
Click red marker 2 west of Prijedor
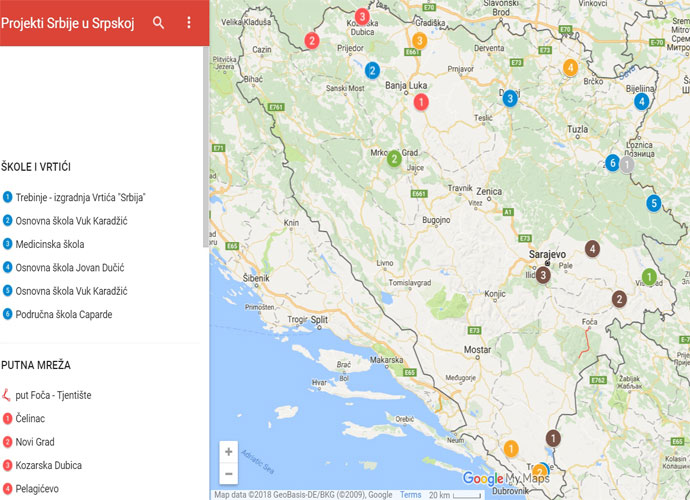(312, 41)
